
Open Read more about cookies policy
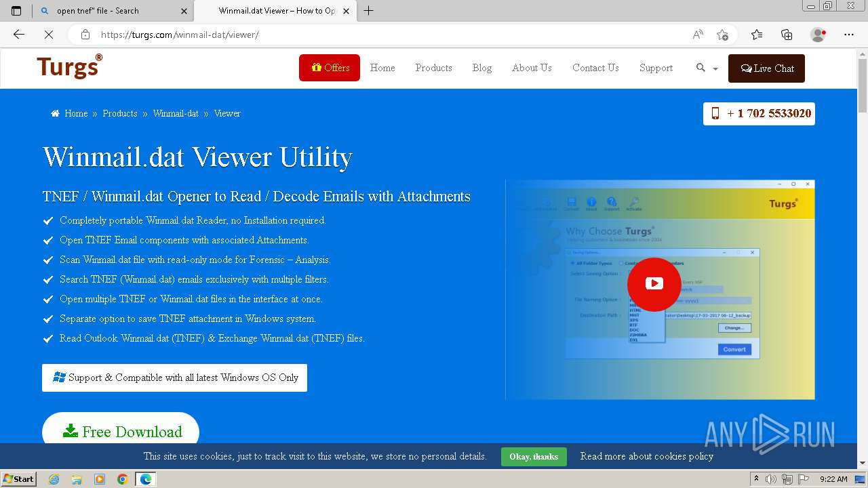click(646, 456)
